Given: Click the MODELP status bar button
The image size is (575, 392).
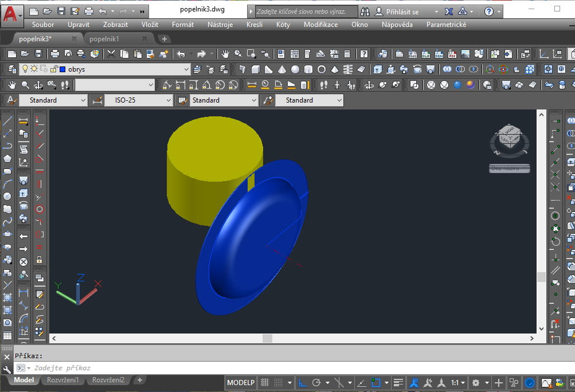Looking at the screenshot, I should click(241, 382).
